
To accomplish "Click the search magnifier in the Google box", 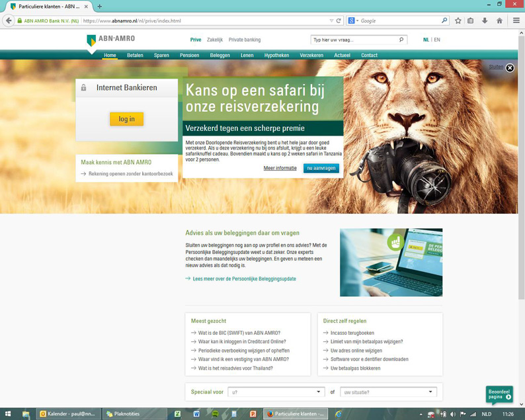I will click(444, 21).
